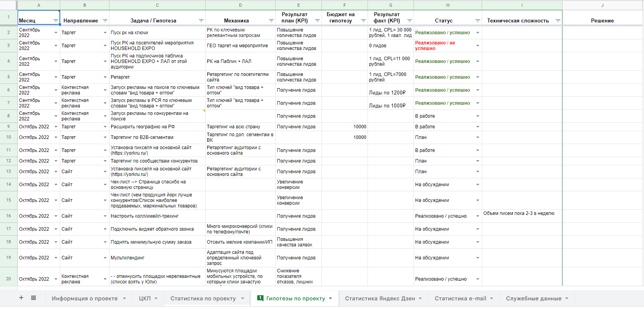Select column H header
Screen dimensions: 644x309
pyautogui.click(x=448, y=5)
